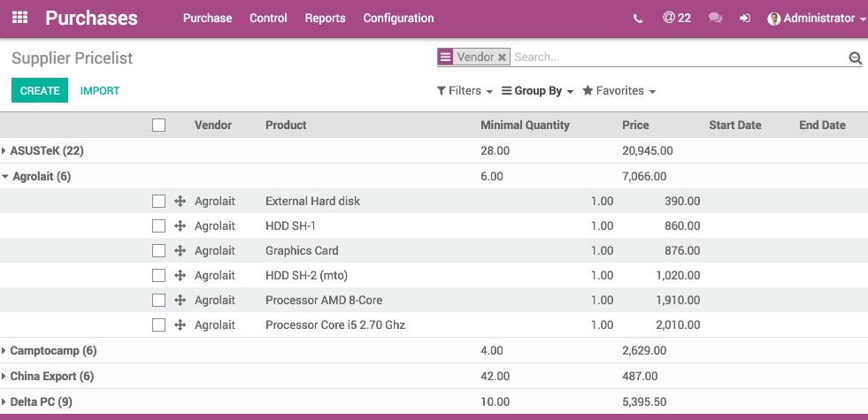868x420 pixels.
Task: Open the conversations chat bubble icon
Action: [x=715, y=19]
